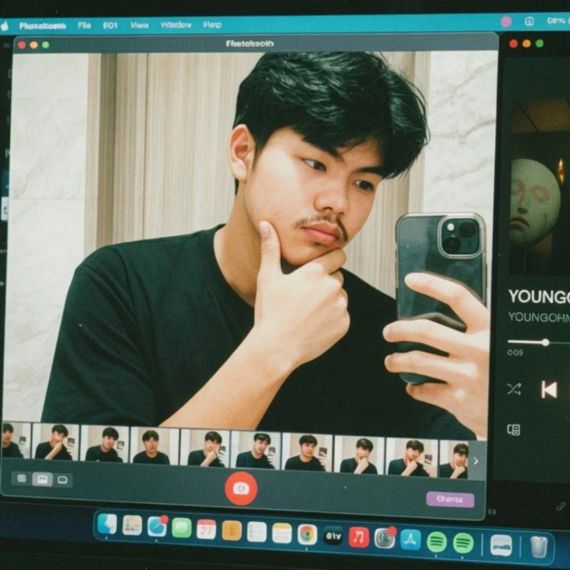This screenshot has height=570, width=570.
Task: Open the red Music app in Dock
Action: coord(359,537)
